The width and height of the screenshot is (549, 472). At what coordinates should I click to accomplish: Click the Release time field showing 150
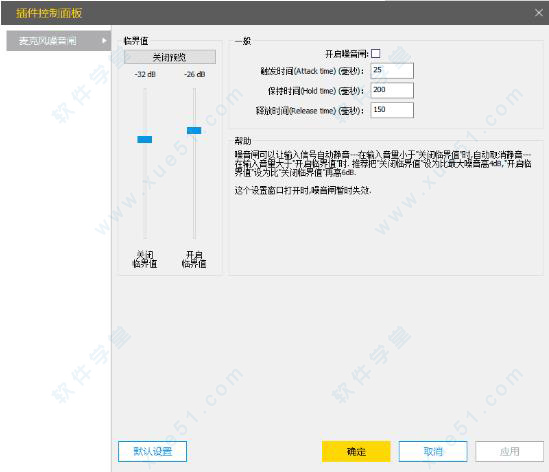click(x=392, y=110)
